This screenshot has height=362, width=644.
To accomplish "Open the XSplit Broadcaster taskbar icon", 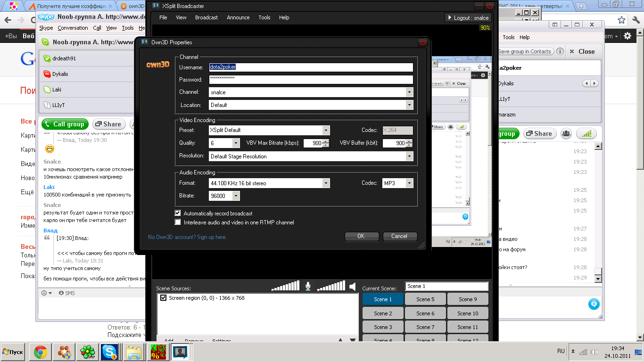I will click(181, 352).
